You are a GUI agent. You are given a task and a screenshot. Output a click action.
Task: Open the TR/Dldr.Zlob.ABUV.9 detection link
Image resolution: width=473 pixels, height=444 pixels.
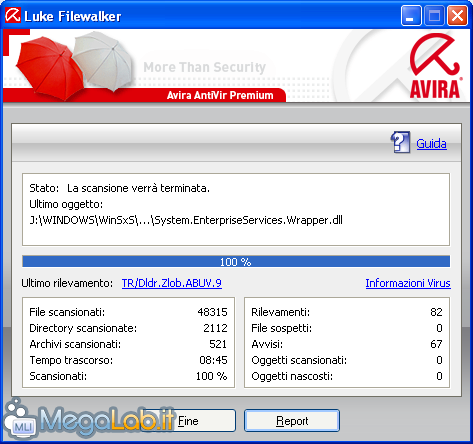coord(172,283)
